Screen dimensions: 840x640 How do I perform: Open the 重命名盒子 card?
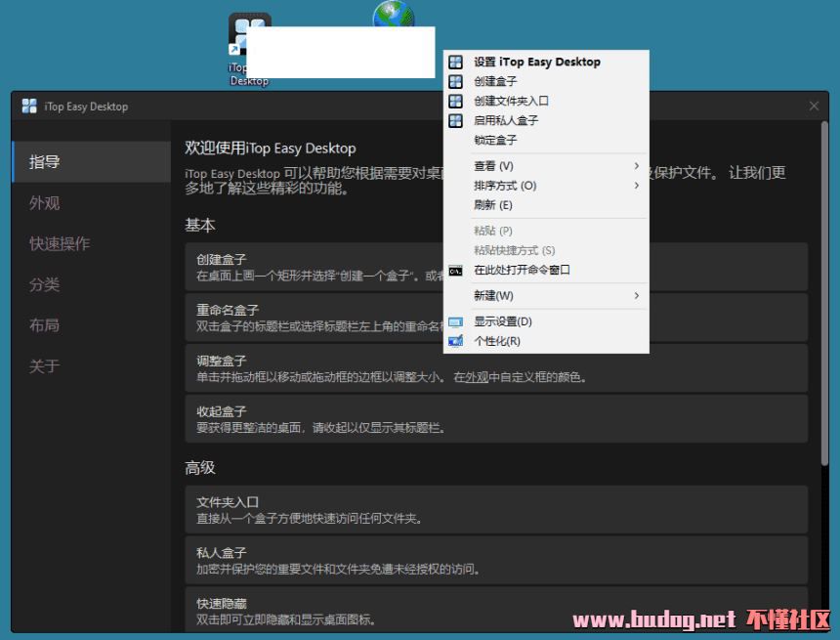pos(496,318)
